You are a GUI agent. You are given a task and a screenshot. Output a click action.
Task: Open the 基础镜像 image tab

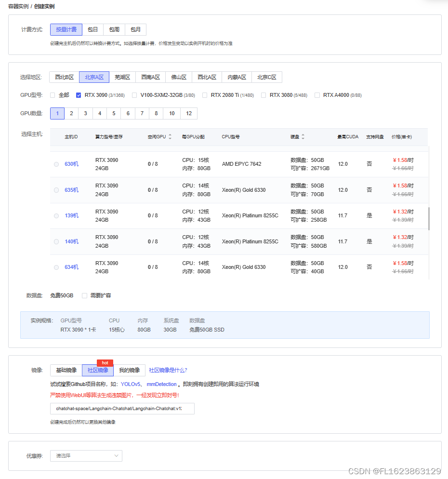click(x=66, y=370)
